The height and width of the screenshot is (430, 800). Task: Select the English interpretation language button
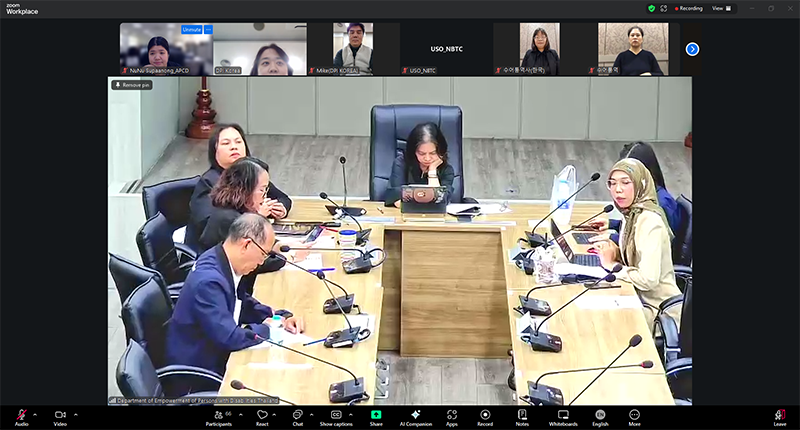point(600,415)
